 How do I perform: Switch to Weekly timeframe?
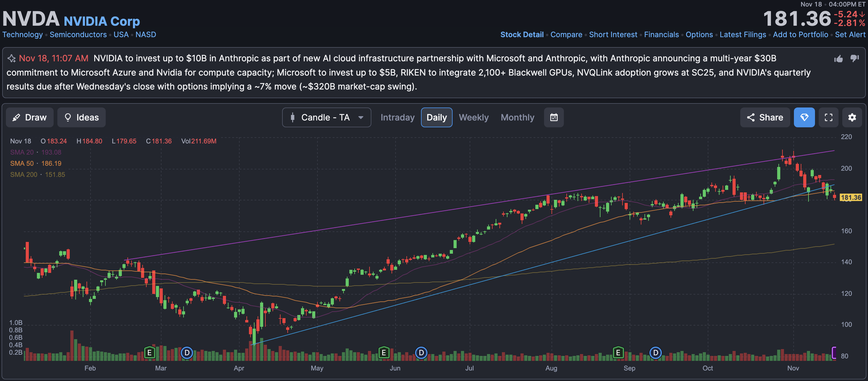[x=473, y=117]
